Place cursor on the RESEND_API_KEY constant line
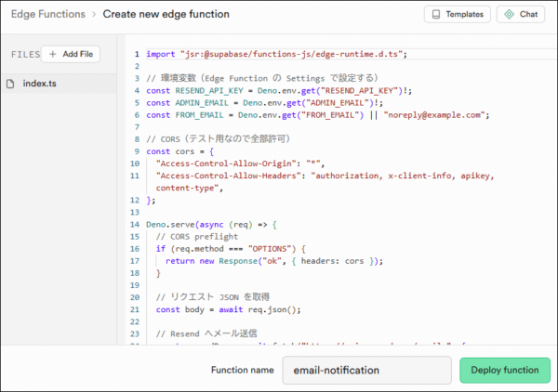 pyautogui.click(x=279, y=91)
